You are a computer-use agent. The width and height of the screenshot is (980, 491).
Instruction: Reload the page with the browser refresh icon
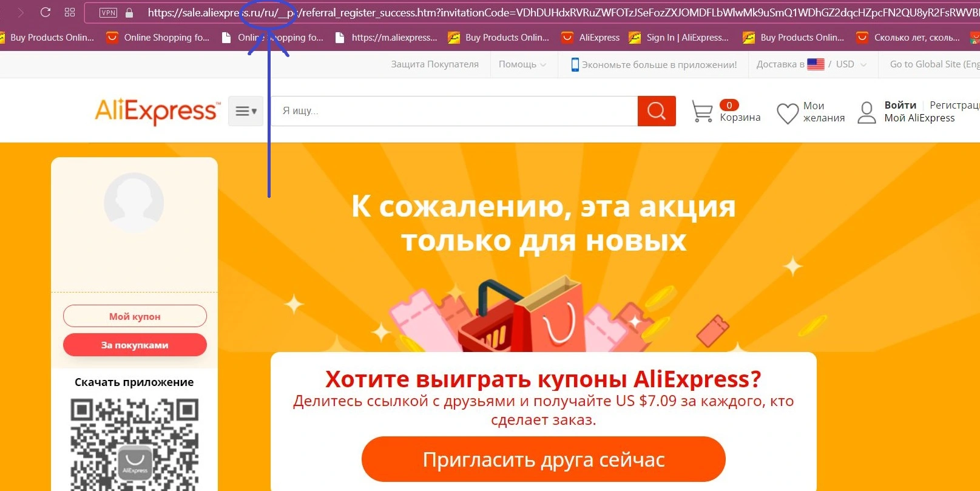pos(45,12)
